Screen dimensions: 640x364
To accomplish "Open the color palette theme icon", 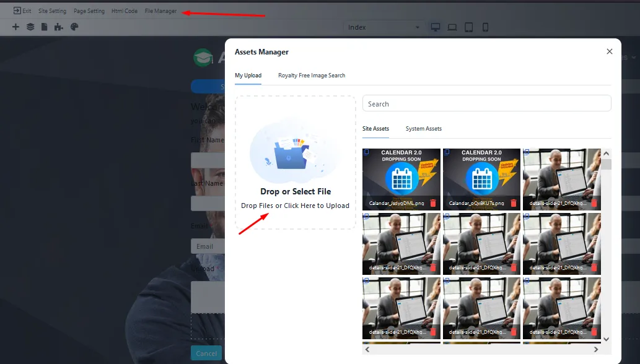I will point(74,27).
